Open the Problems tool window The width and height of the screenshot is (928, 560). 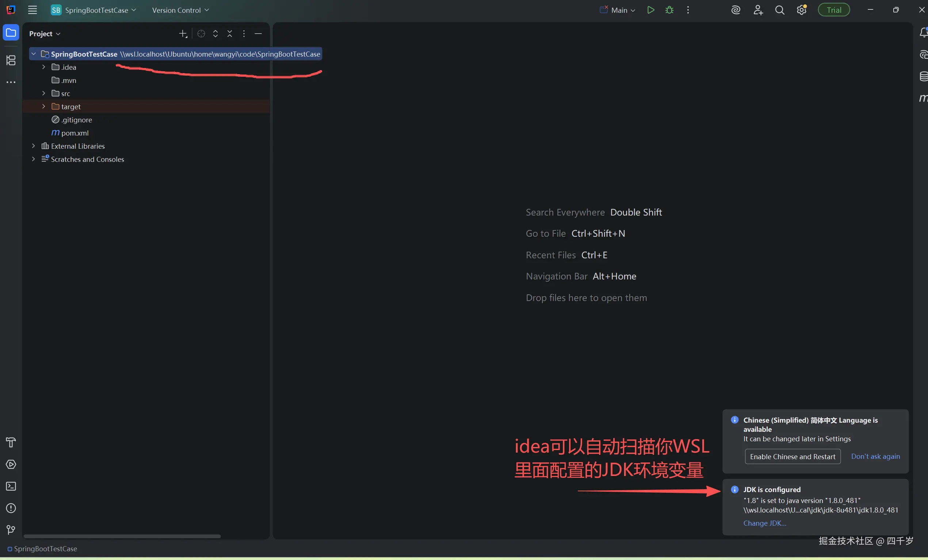(11, 508)
